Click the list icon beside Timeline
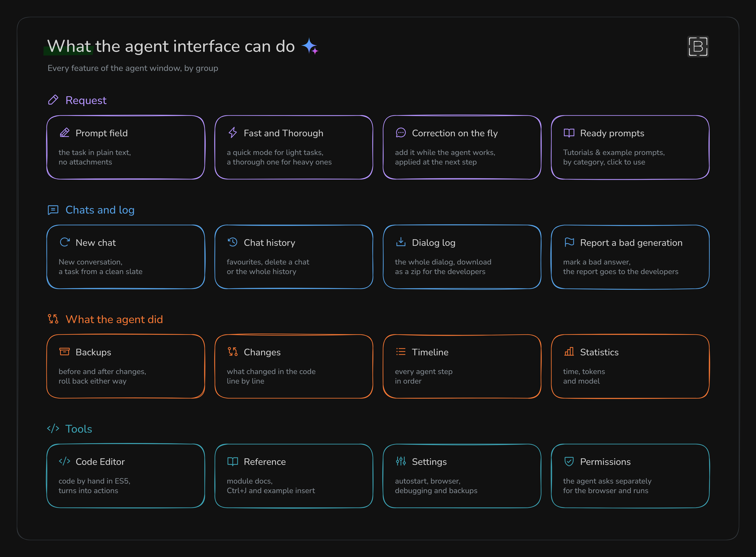The width and height of the screenshot is (756, 557). 401,352
